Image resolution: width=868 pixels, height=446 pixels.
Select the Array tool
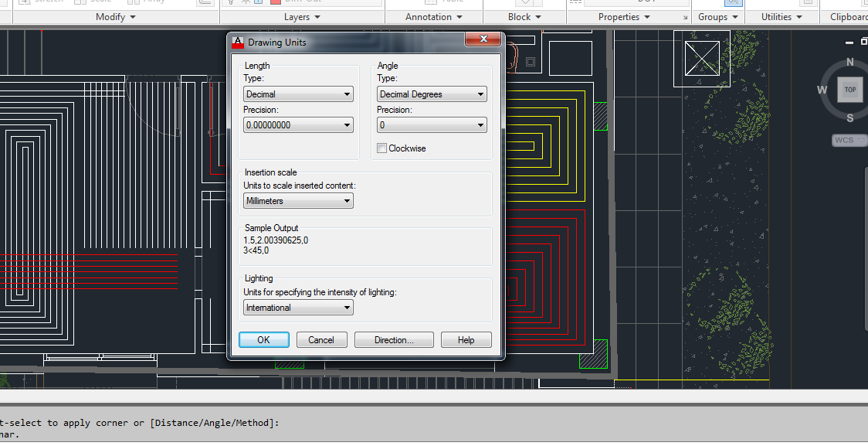pos(151,2)
